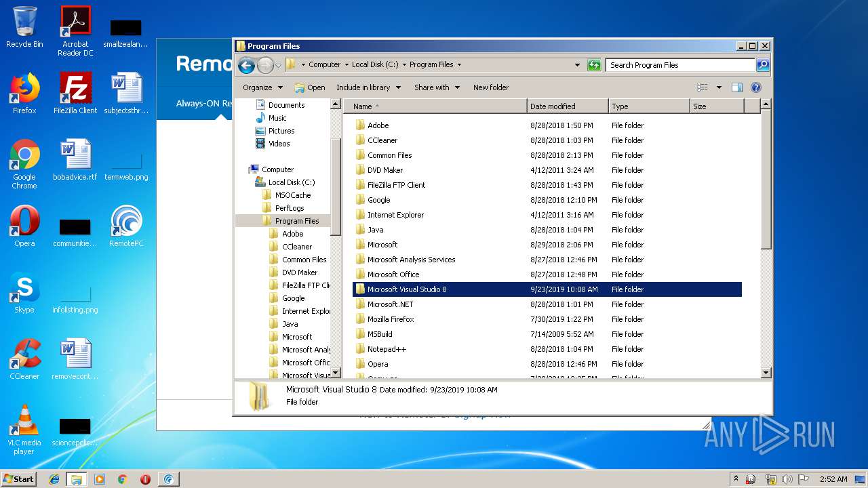
Task: Click the Start button
Action: (19, 479)
